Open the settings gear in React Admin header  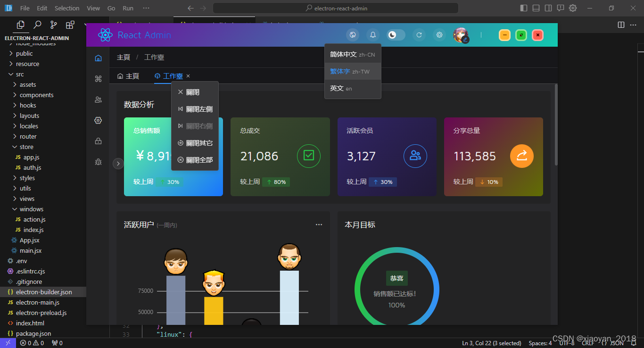point(439,35)
